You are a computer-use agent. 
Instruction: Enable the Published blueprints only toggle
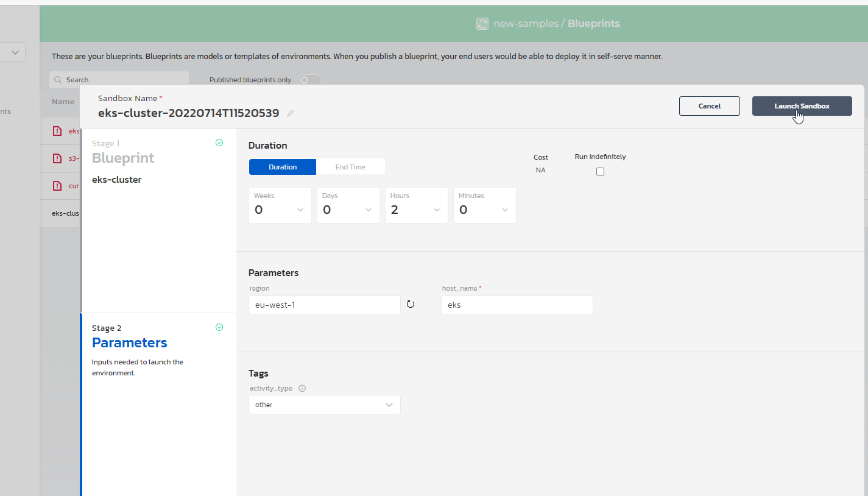pos(309,80)
